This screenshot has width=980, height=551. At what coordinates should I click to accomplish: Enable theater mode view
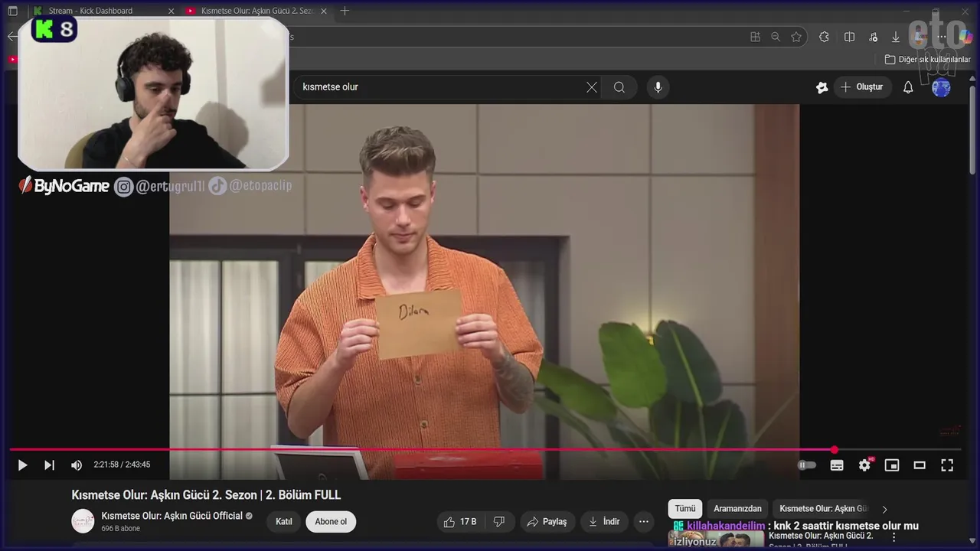click(x=920, y=465)
